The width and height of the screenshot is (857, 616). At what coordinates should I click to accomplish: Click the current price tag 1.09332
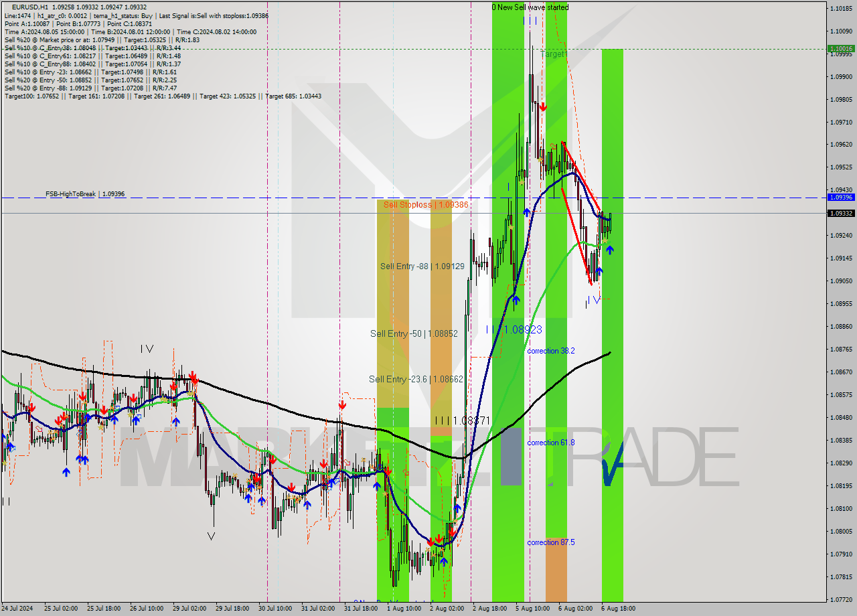(x=840, y=213)
